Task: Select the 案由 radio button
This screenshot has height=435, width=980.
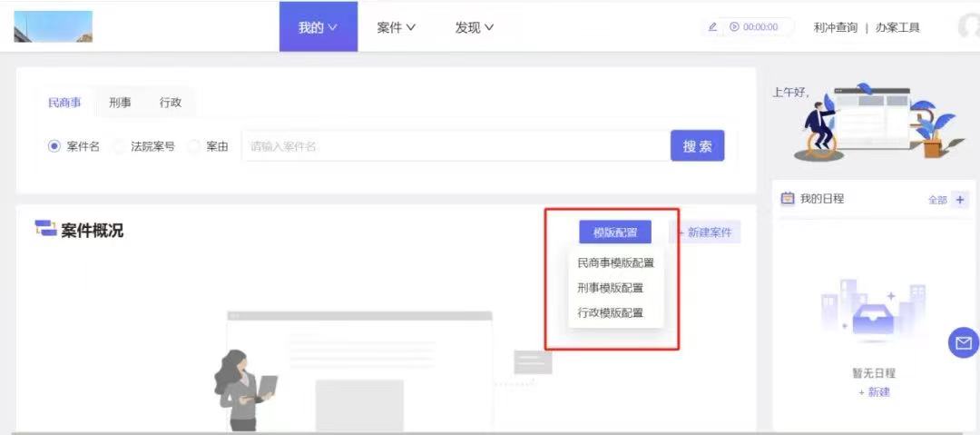Action: pyautogui.click(x=193, y=146)
